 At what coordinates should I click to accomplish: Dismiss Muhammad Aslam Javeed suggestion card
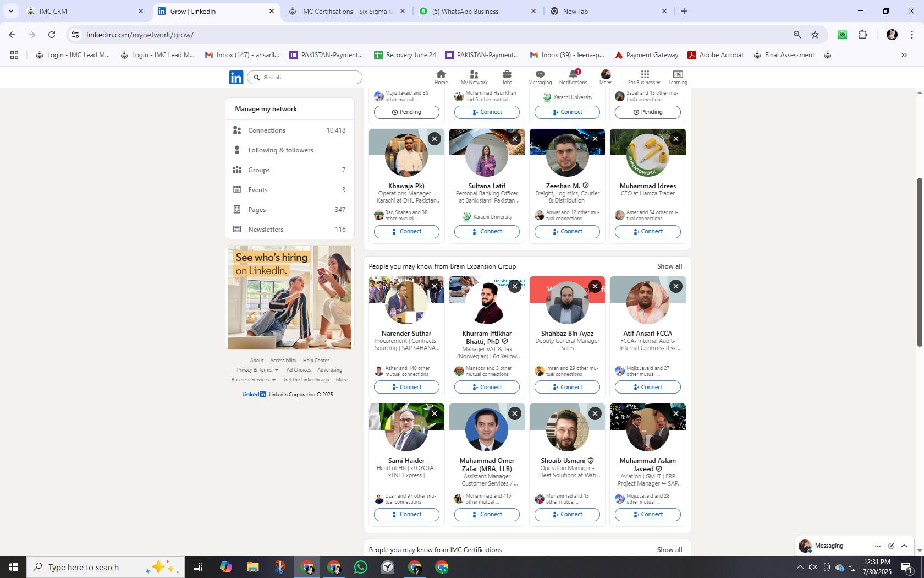[676, 413]
